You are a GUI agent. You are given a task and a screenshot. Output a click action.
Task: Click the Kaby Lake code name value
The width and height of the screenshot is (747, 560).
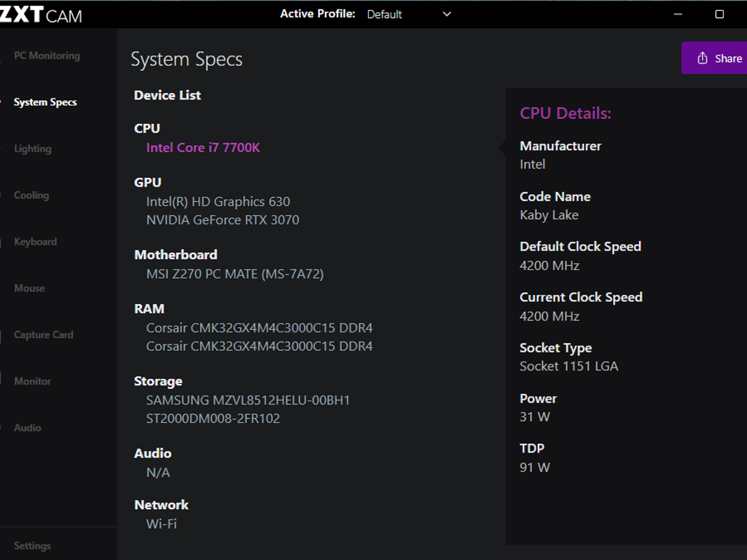(x=549, y=215)
